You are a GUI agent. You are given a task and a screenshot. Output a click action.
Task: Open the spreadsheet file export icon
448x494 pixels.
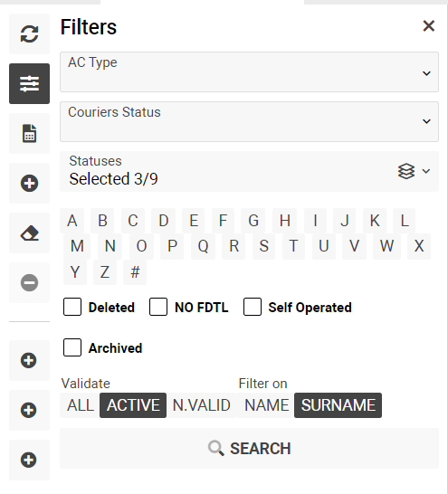point(29,133)
